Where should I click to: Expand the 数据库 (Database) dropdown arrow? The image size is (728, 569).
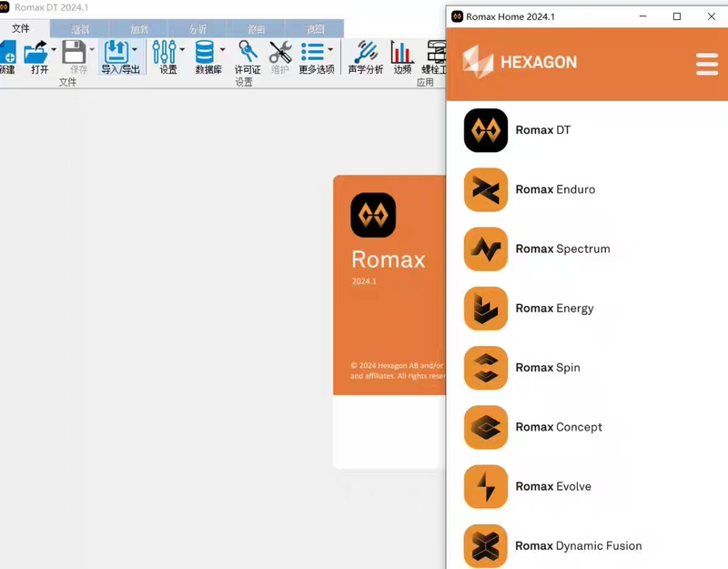(222, 49)
